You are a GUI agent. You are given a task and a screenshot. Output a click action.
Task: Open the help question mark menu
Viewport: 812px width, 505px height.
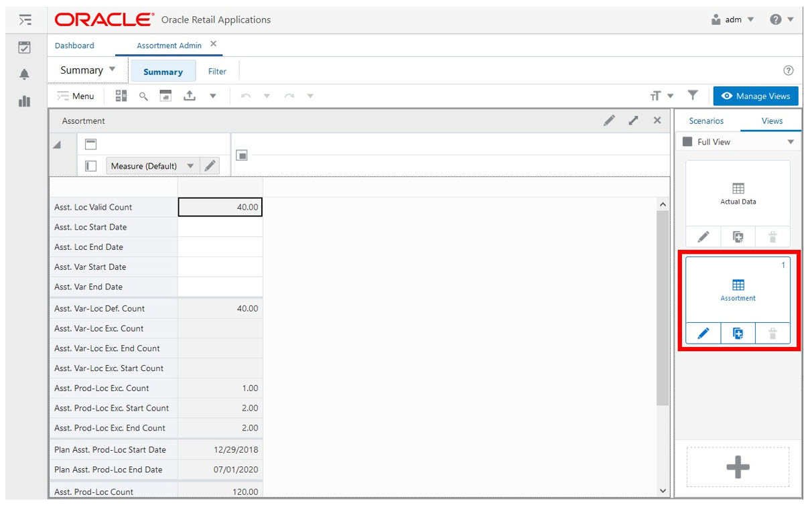point(781,19)
